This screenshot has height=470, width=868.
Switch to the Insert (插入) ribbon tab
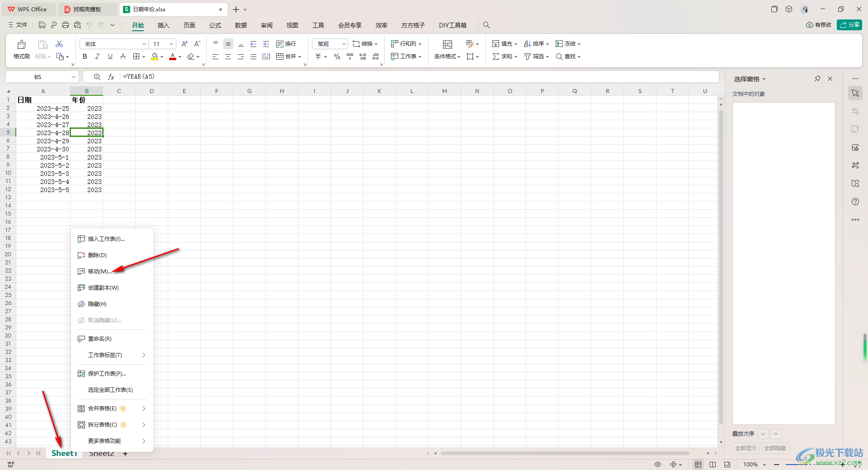(163, 25)
